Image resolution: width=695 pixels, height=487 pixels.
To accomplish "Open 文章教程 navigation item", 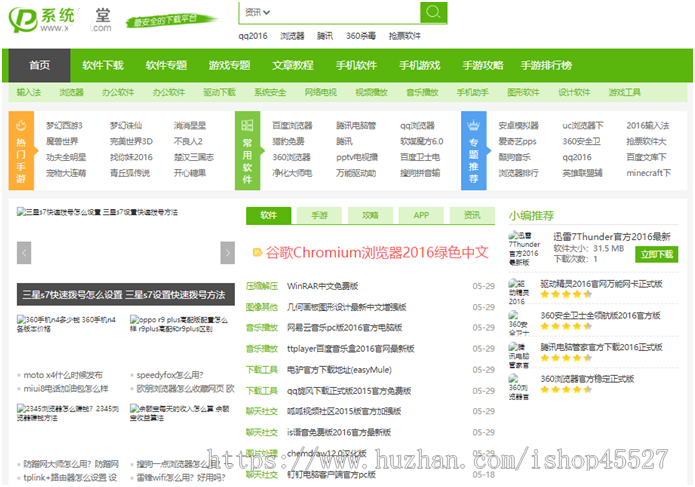I will point(293,66).
